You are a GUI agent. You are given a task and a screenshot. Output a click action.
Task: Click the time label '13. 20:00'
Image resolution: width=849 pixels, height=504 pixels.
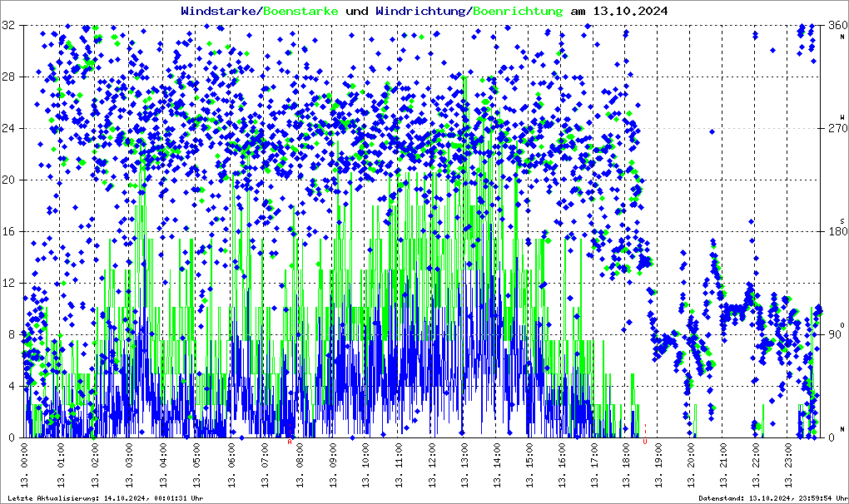[692, 465]
